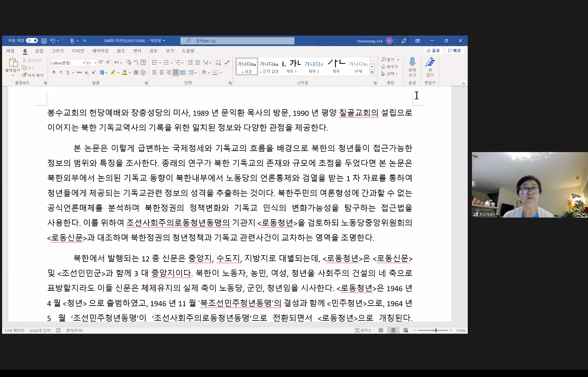Select the 제목 1 (Heading 1) style
This screenshot has width=588, height=377.
click(292, 67)
